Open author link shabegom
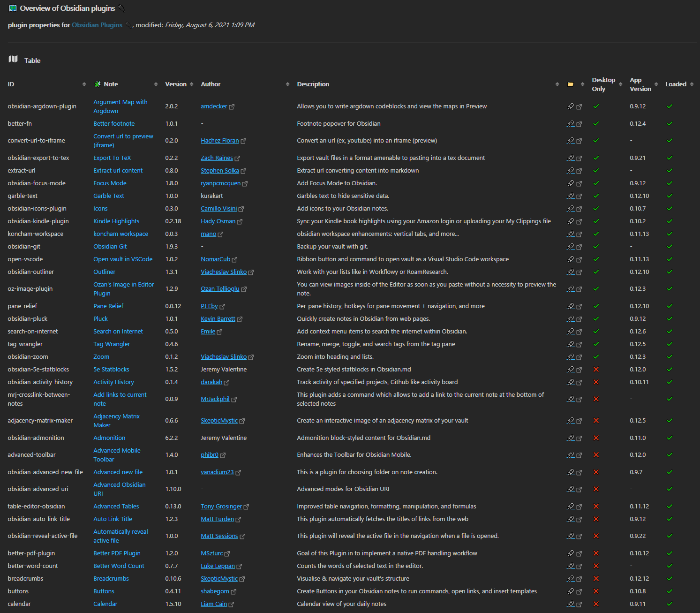700x613 pixels. [x=215, y=591]
